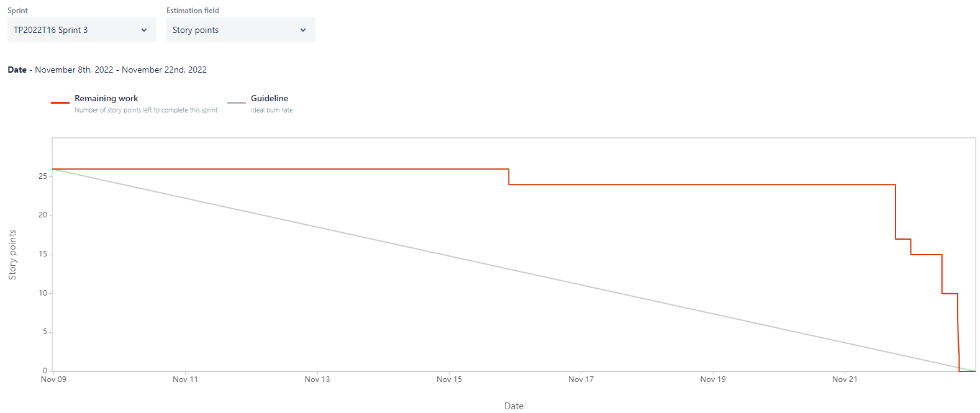
Task: Select the Nov 15 axis label
Action: coord(449,379)
